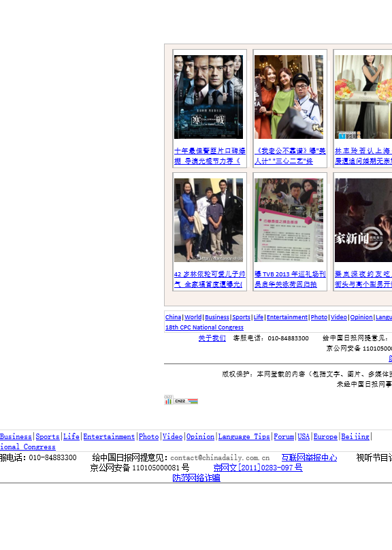This screenshot has height=550, width=392.
Task: Open the 十年最佳警匪片 headline link
Action: (210, 156)
